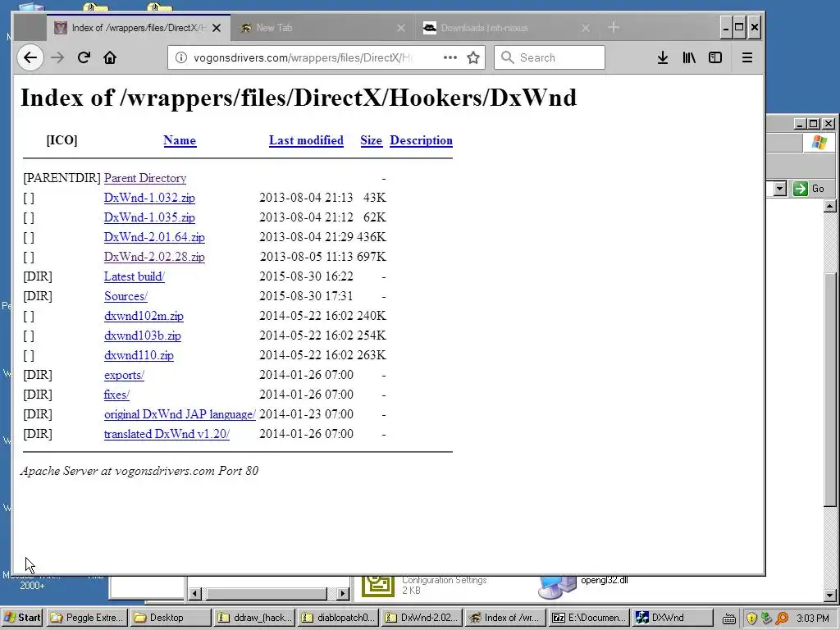Download DxWnd-1.032.zip
Screen dimensions: 840x630
(x=149, y=198)
